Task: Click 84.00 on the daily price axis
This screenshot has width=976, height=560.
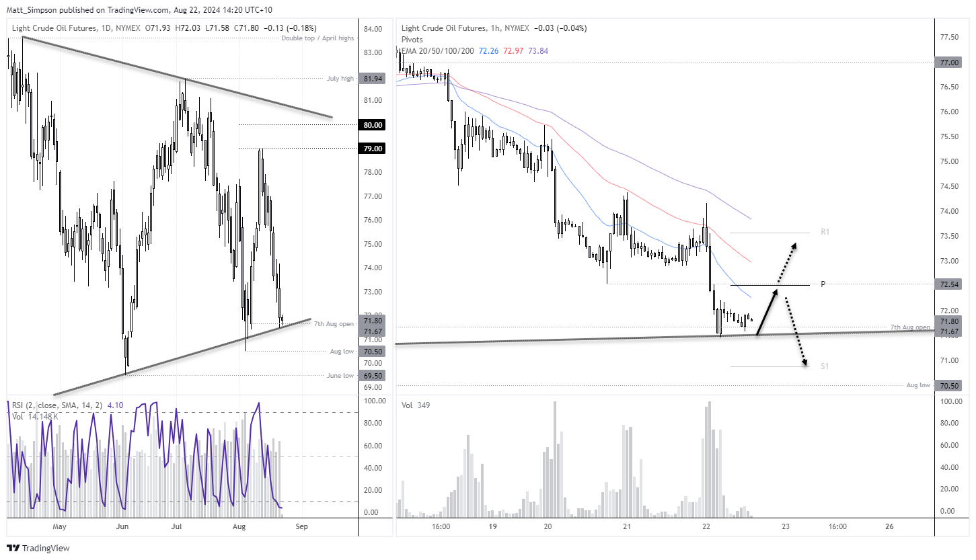Action: click(x=373, y=29)
